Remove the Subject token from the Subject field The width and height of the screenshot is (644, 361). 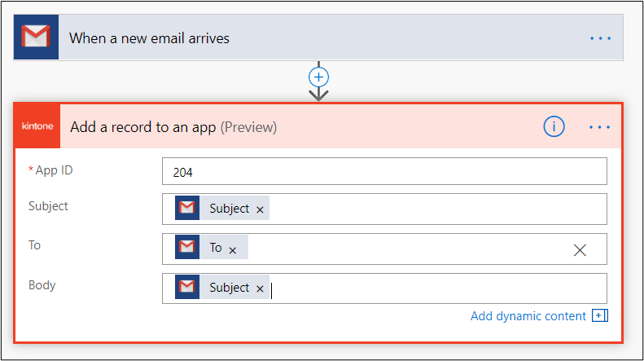(x=261, y=209)
